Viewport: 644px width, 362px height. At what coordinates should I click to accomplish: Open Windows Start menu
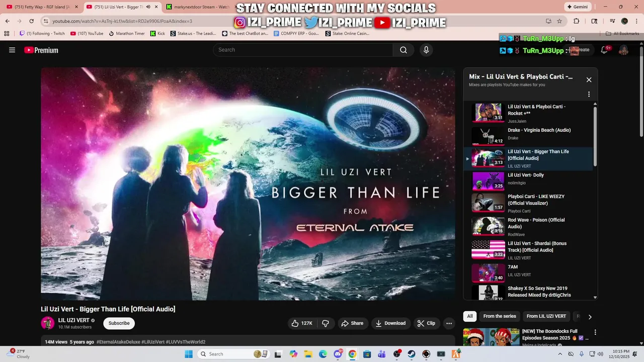pos(189,354)
